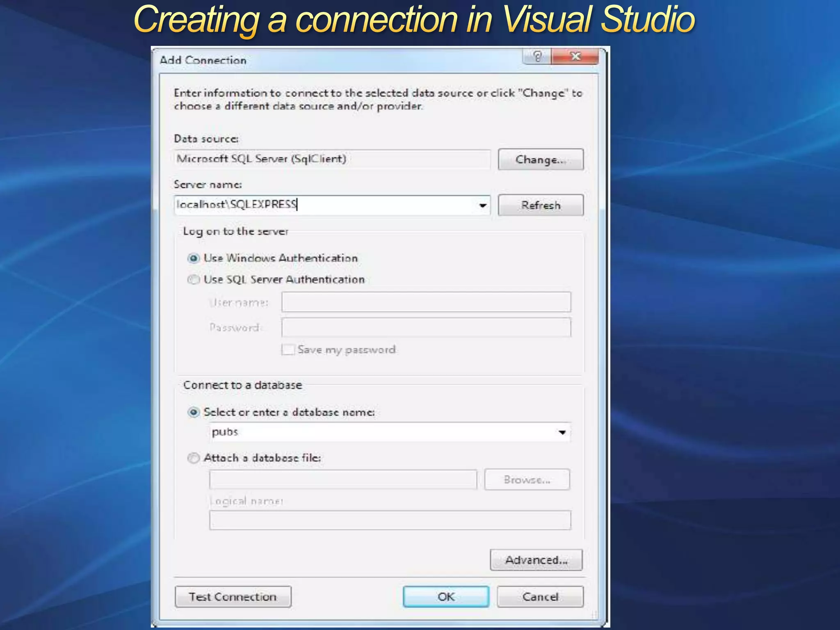Click the Refresh server list button
Viewport: 840px width, 630px height.
pyautogui.click(x=540, y=205)
